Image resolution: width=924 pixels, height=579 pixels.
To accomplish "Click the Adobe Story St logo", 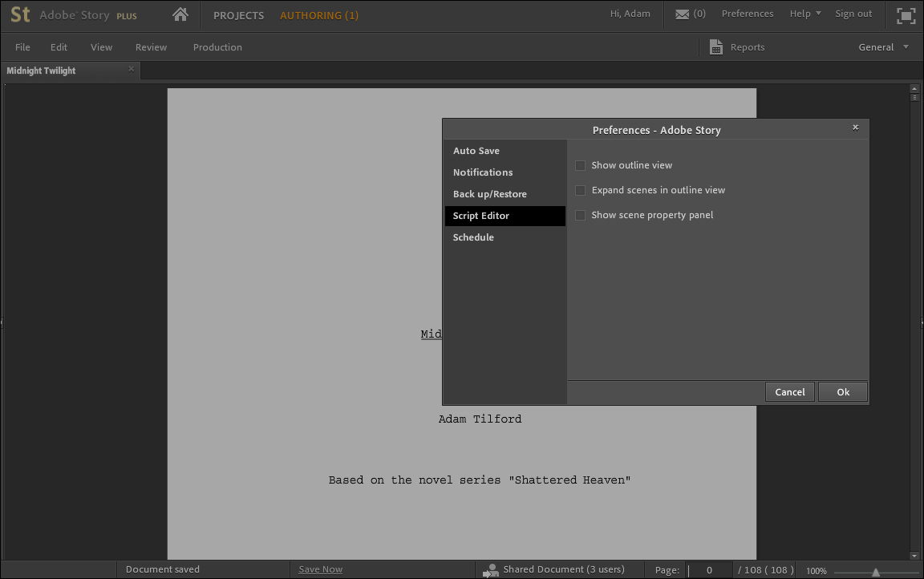I will [20, 14].
